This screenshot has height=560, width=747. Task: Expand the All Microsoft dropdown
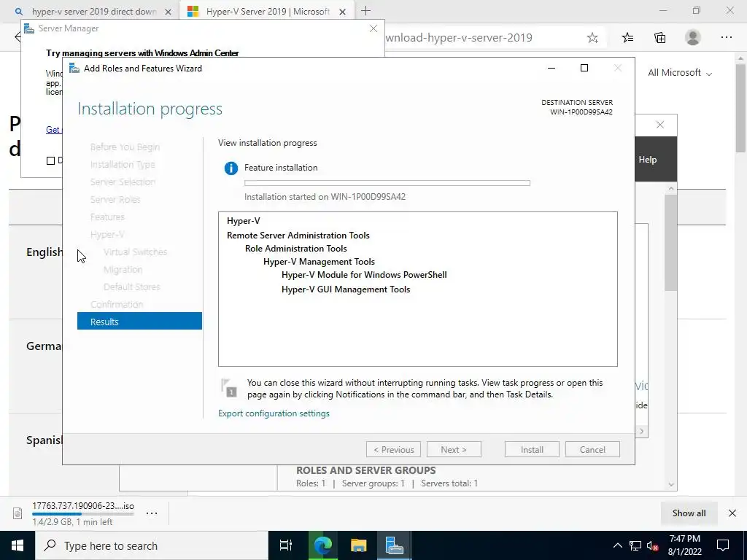point(679,73)
